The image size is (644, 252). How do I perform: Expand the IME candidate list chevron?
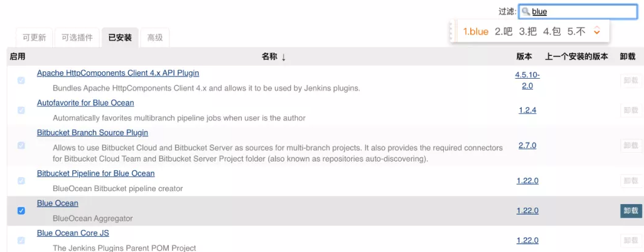[597, 31]
